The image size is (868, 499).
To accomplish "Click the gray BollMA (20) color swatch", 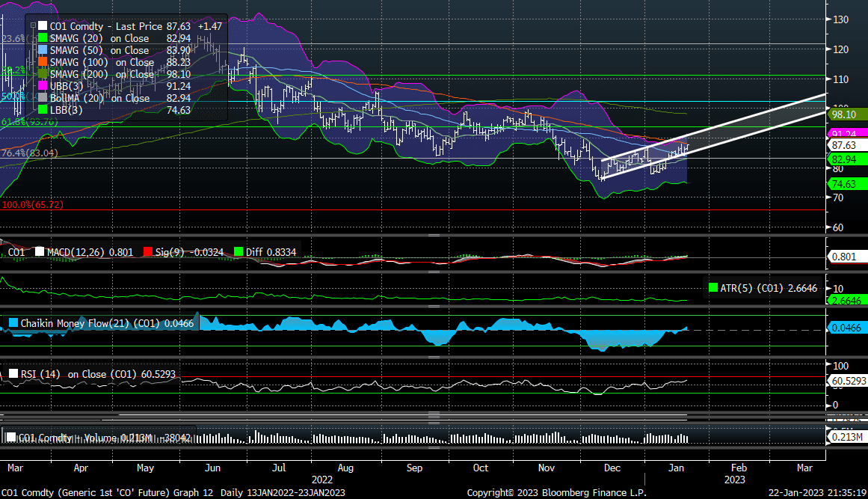I will (x=43, y=98).
